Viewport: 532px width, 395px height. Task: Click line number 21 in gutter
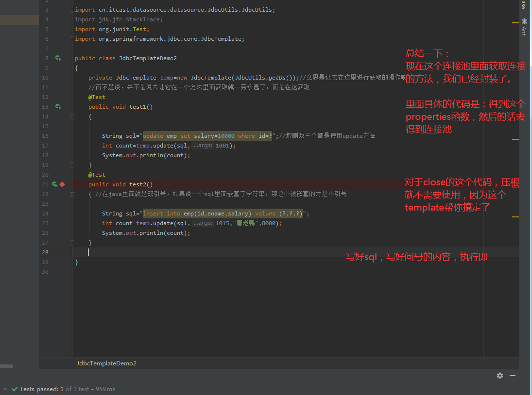45,184
